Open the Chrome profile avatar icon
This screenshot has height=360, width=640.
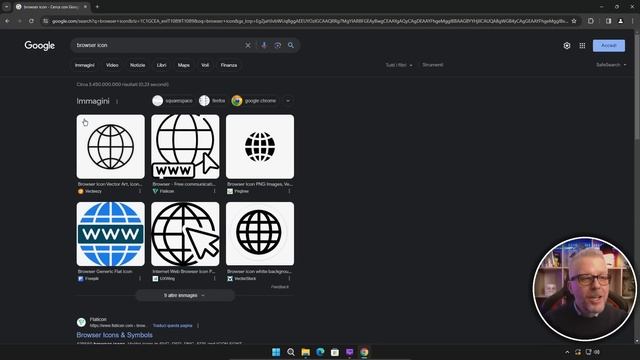click(620, 21)
